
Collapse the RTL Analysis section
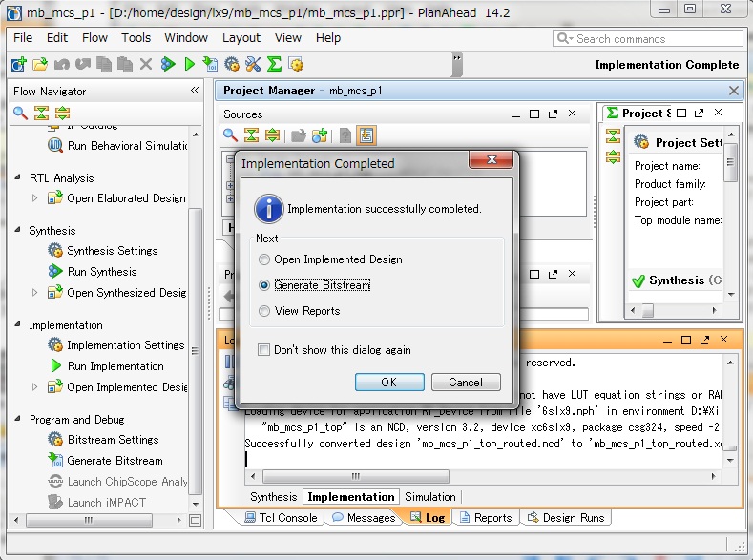pyautogui.click(x=18, y=177)
